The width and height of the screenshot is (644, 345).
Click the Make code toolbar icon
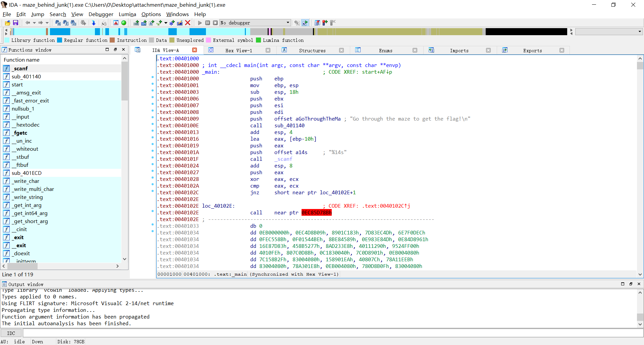pos(136,23)
